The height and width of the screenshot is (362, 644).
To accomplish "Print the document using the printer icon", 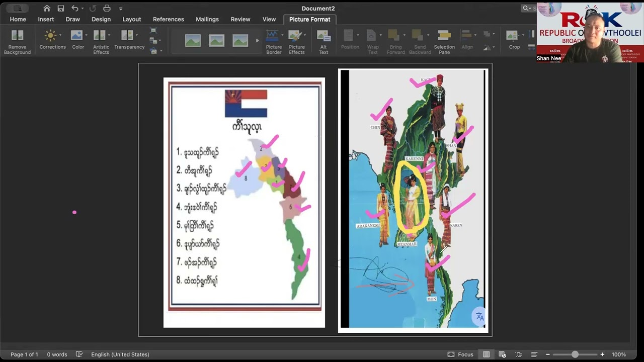I will tap(107, 8).
